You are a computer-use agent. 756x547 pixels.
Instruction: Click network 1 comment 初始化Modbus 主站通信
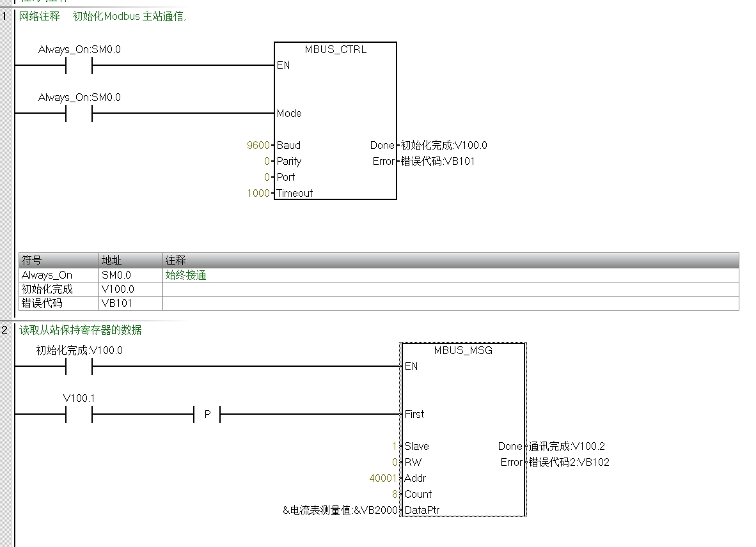tap(129, 17)
